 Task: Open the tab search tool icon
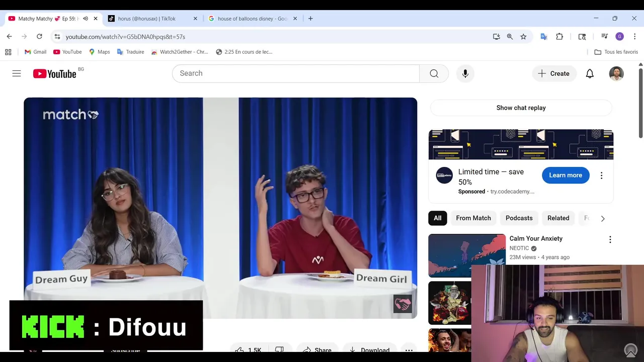582,37
